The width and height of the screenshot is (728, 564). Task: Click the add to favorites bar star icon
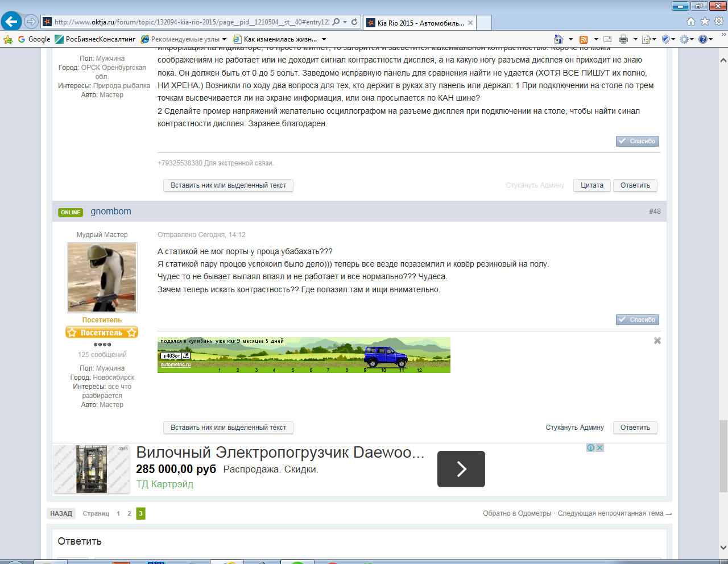coord(8,39)
